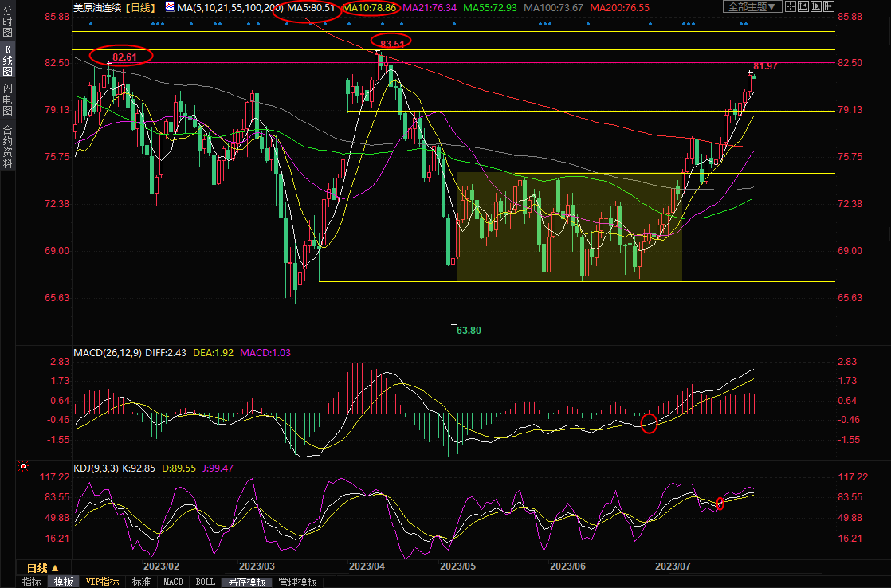The height and width of the screenshot is (588, 891).
Task: Click the 83.51 peak price annotation
Action: pyautogui.click(x=393, y=43)
